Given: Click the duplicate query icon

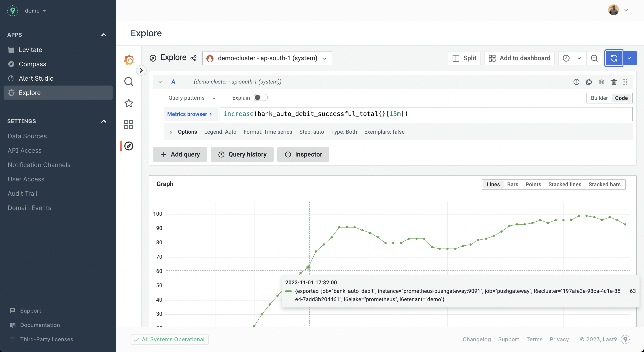Looking at the screenshot, I should (x=589, y=82).
